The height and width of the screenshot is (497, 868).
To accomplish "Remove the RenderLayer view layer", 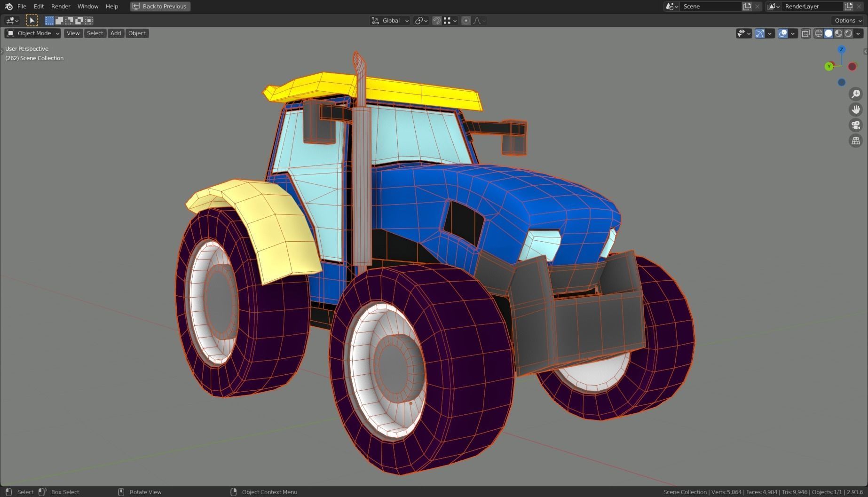I will point(859,6).
